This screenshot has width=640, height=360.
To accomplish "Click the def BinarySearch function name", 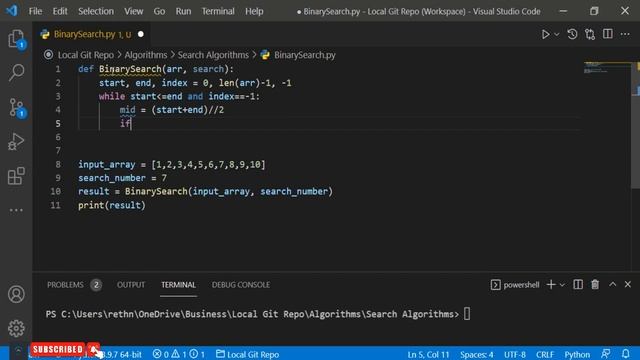I will point(130,69).
